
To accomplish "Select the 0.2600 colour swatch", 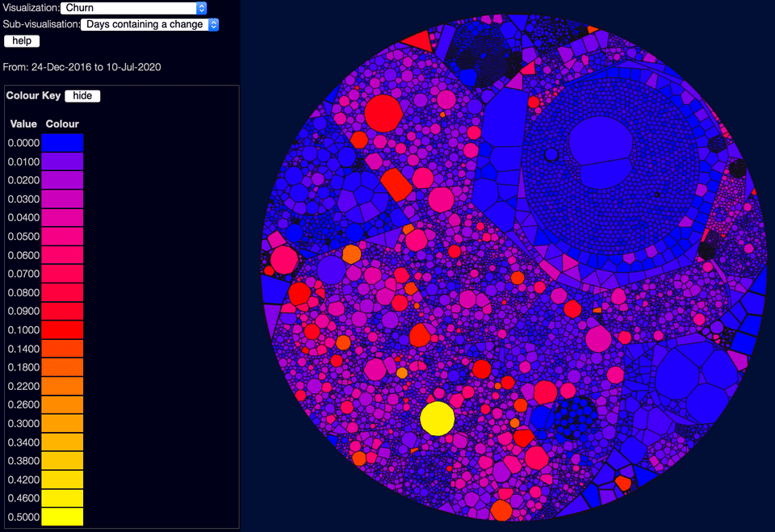I will pos(62,404).
